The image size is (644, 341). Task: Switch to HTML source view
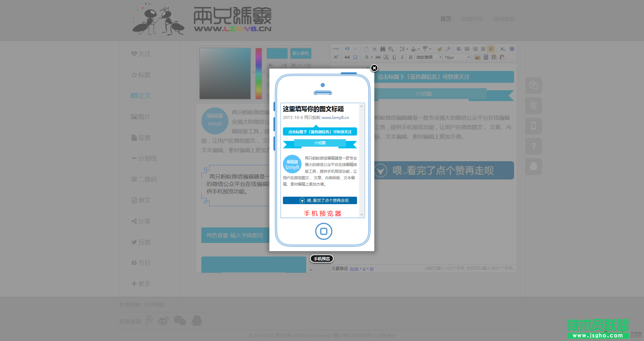(335, 48)
